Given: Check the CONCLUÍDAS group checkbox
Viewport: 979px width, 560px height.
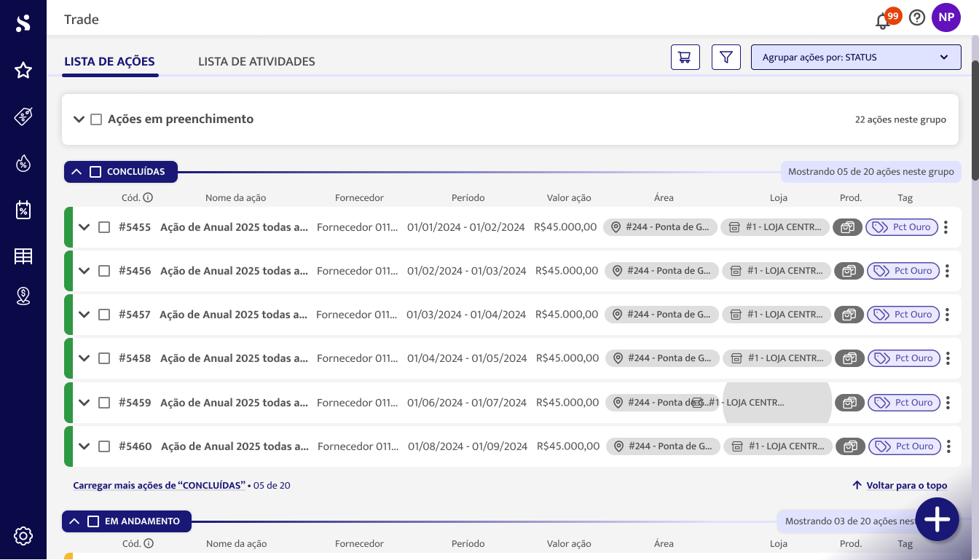Looking at the screenshot, I should tap(95, 172).
